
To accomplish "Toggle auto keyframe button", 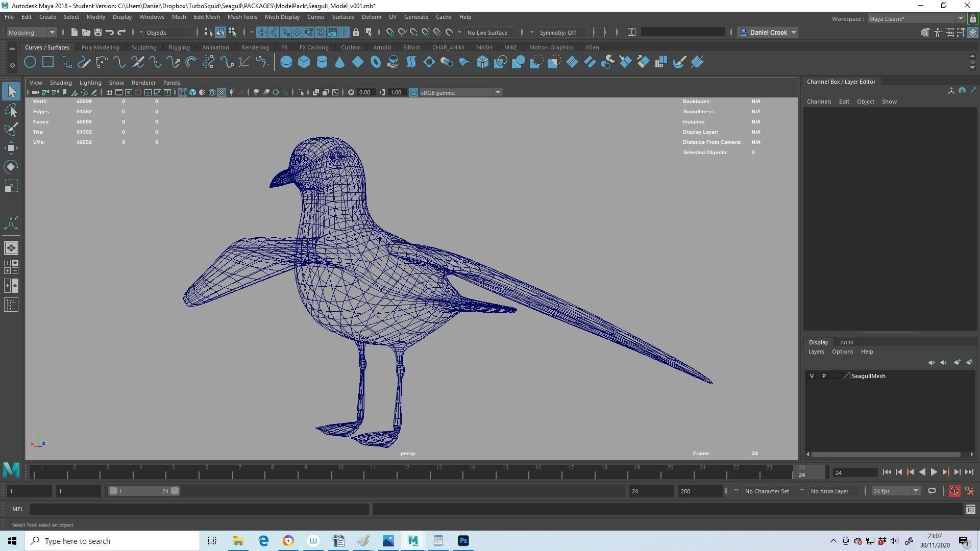I will pyautogui.click(x=954, y=491).
